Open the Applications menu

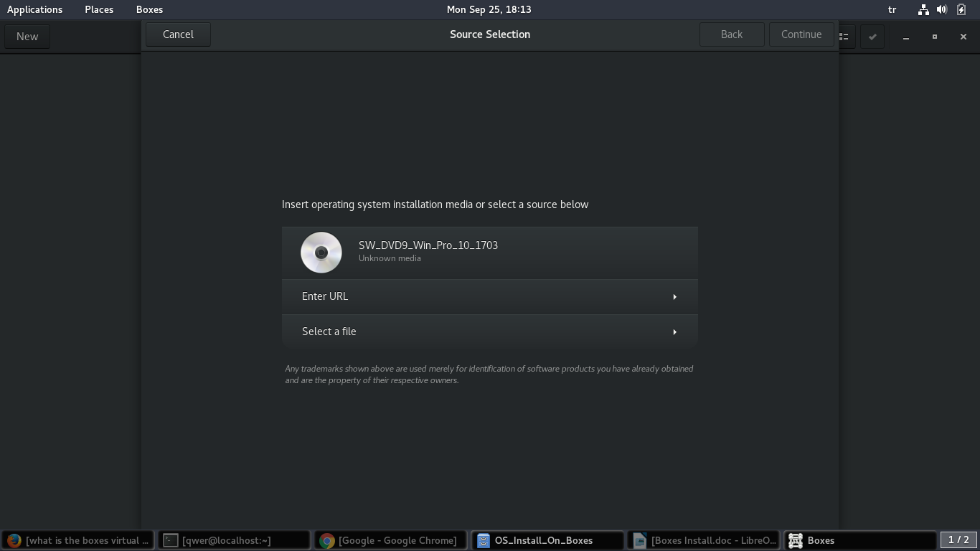click(34, 9)
